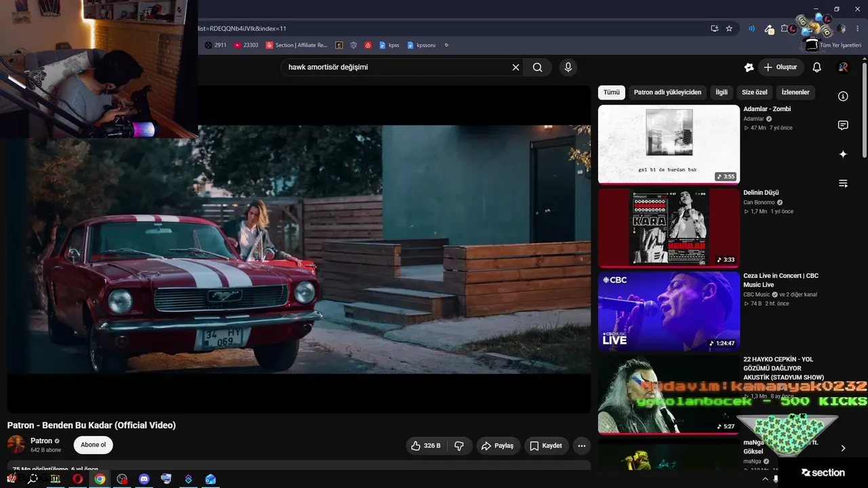Click the shield bookmark icon
The image size is (868, 488).
(353, 45)
